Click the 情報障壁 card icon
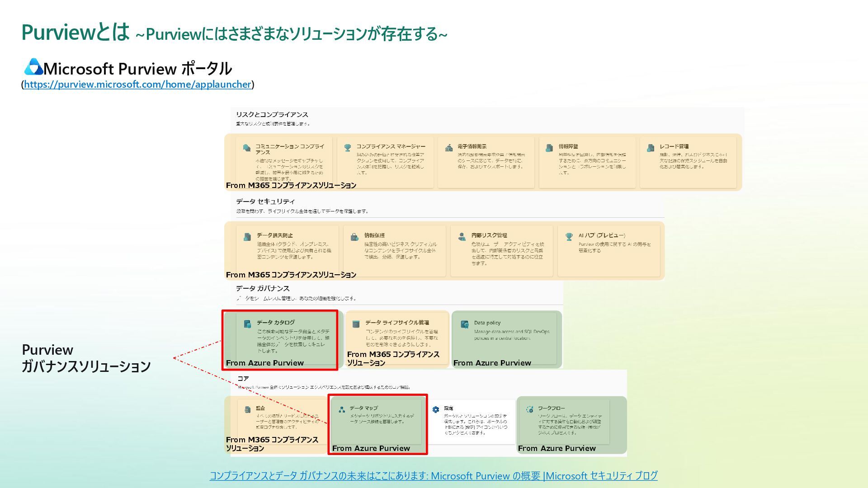The width and height of the screenshot is (868, 488). point(549,148)
